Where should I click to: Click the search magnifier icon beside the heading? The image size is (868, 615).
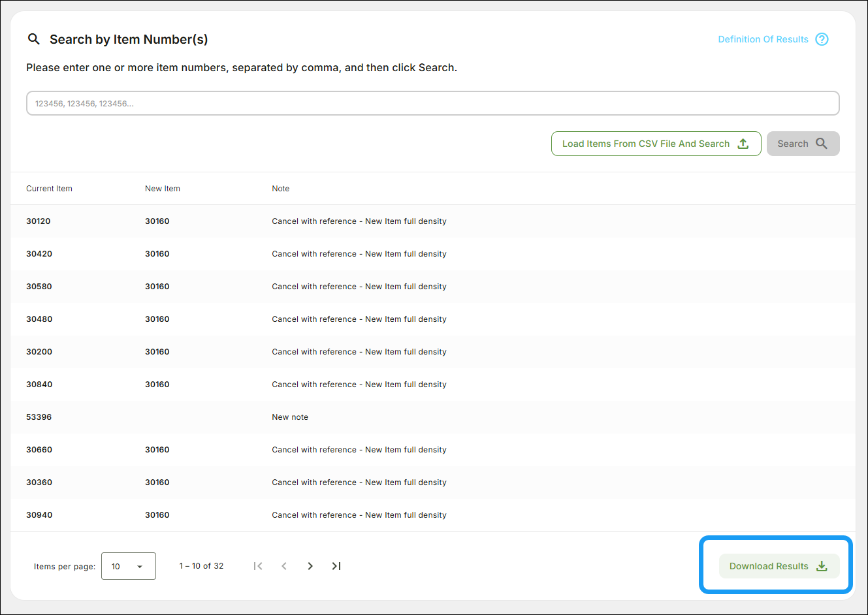point(34,39)
